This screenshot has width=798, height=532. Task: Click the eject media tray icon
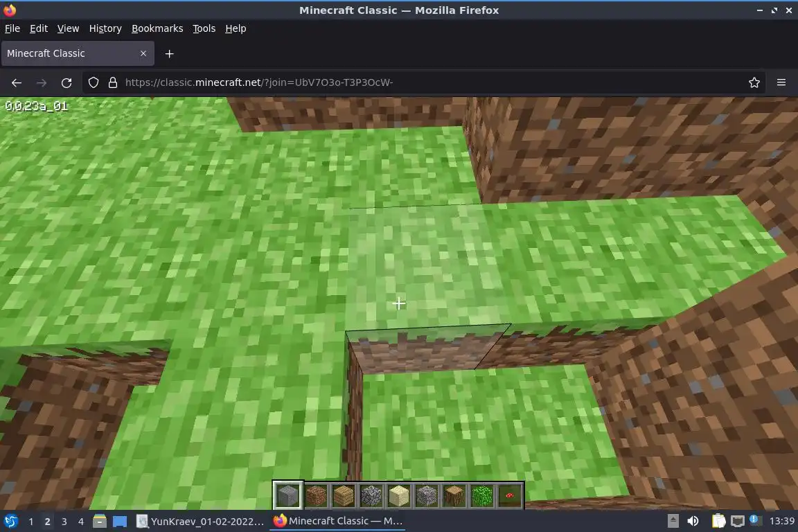pyautogui.click(x=673, y=521)
